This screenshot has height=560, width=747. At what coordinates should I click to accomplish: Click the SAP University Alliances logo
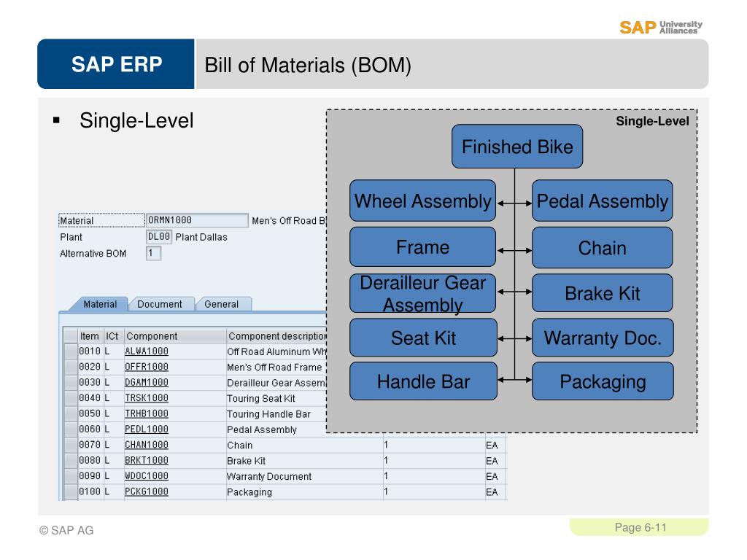coord(661,27)
